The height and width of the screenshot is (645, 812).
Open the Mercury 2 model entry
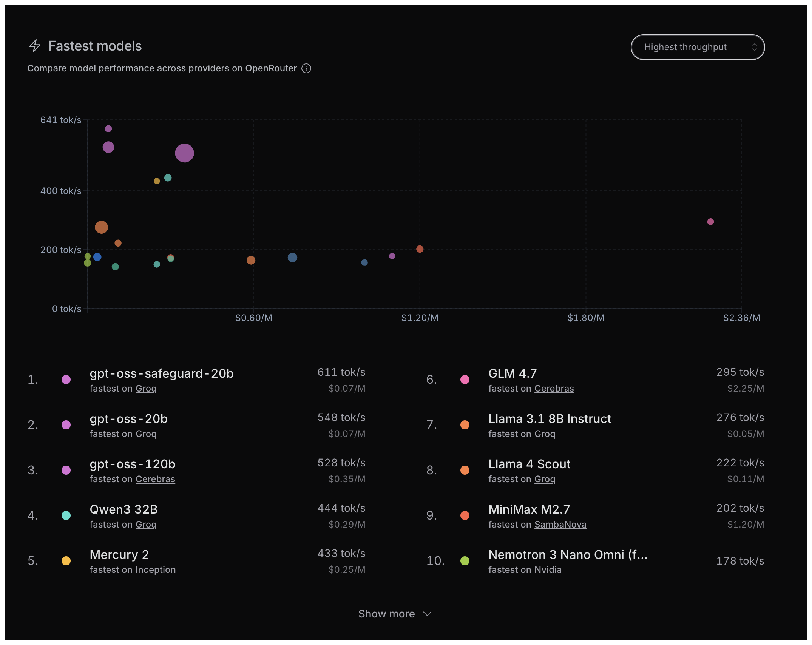119,555
